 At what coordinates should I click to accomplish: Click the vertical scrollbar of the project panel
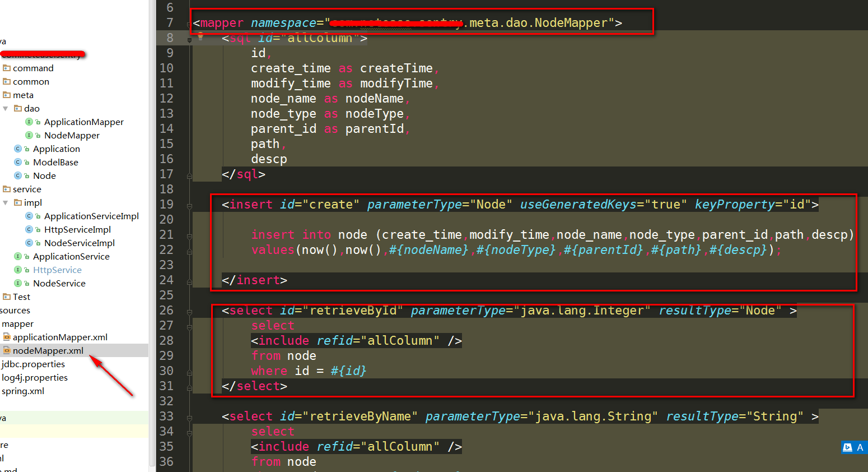pos(152,224)
